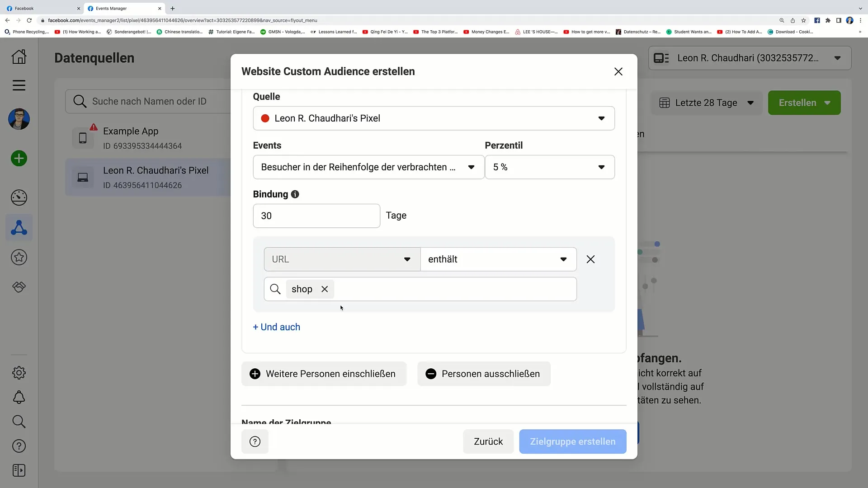Open the Phone Recycling bookmark
The image size is (868, 488).
(27, 32)
